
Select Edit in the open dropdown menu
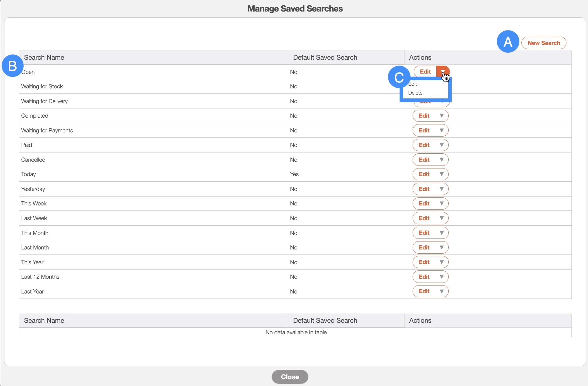[413, 84]
